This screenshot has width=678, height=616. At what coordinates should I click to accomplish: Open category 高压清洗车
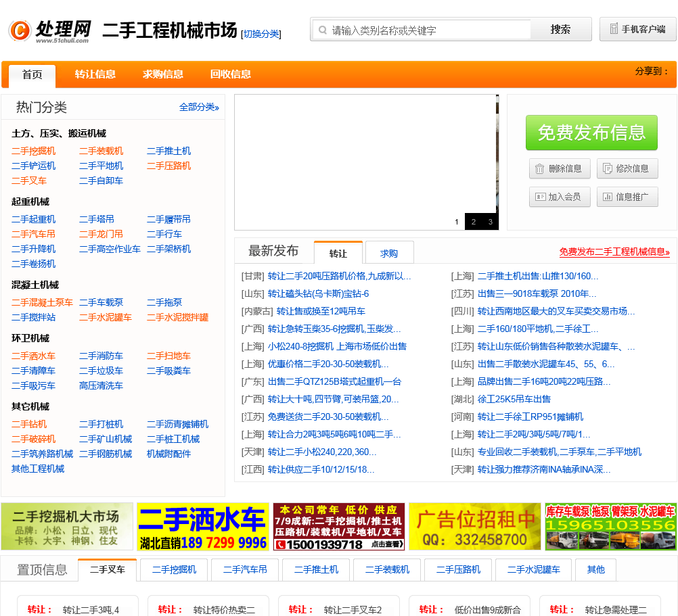tap(101, 385)
